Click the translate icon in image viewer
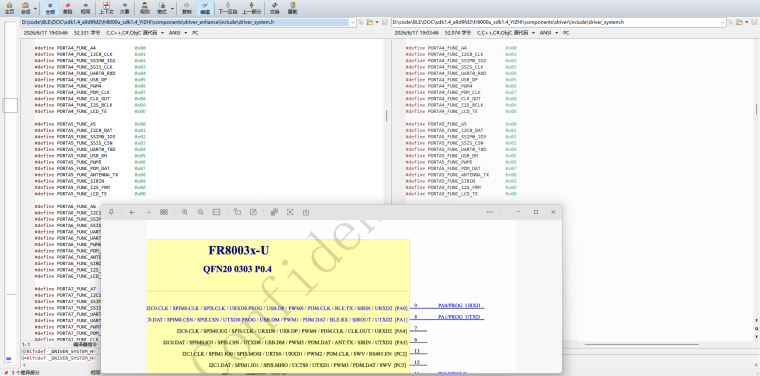The height and width of the screenshot is (376, 760). coord(274,212)
